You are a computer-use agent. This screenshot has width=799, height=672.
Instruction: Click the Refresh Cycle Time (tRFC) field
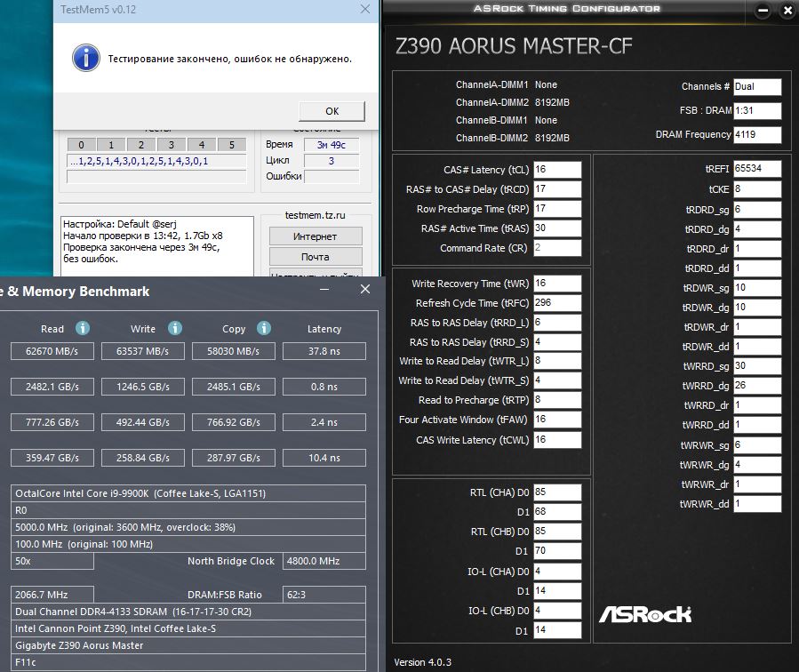[x=557, y=302]
